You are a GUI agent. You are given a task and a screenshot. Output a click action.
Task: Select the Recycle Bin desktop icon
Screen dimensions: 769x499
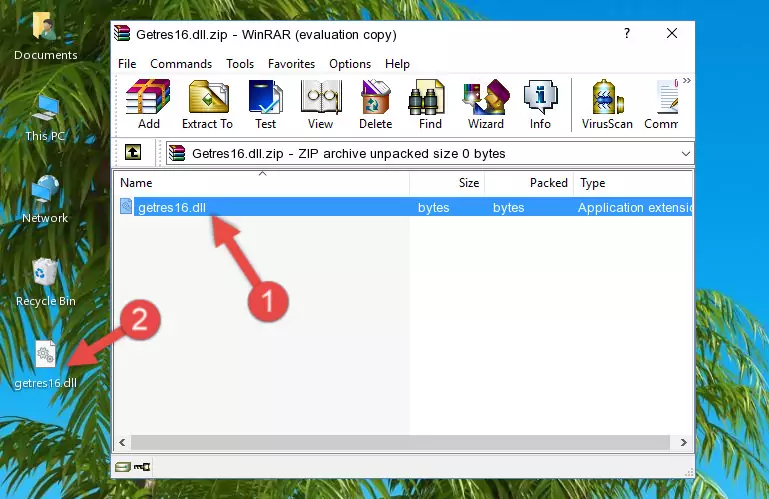click(46, 282)
